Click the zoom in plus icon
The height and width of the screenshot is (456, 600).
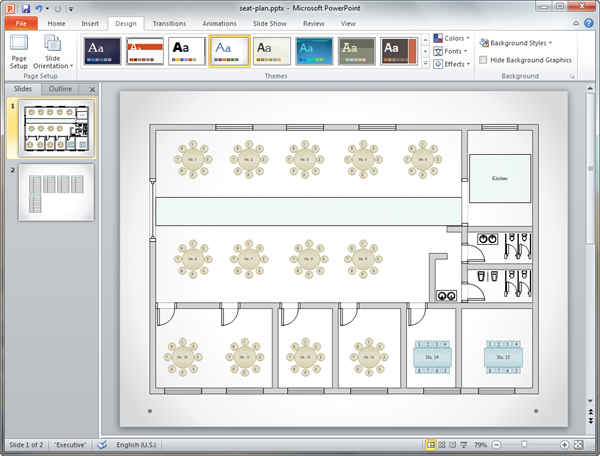click(x=564, y=445)
